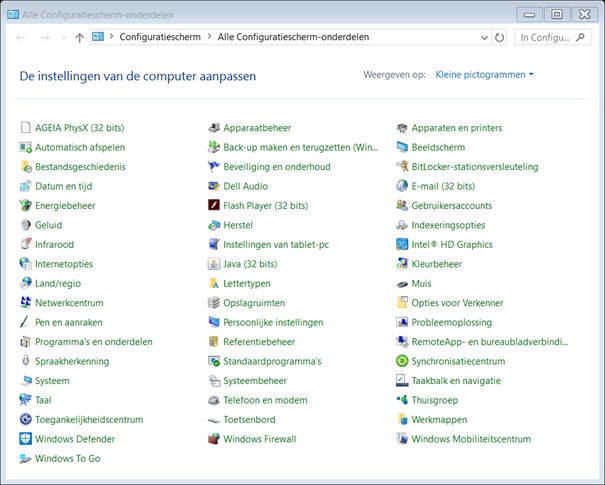Screen dimensions: 605x485
Task: Click the Geluid speaker icon
Action: (x=25, y=225)
